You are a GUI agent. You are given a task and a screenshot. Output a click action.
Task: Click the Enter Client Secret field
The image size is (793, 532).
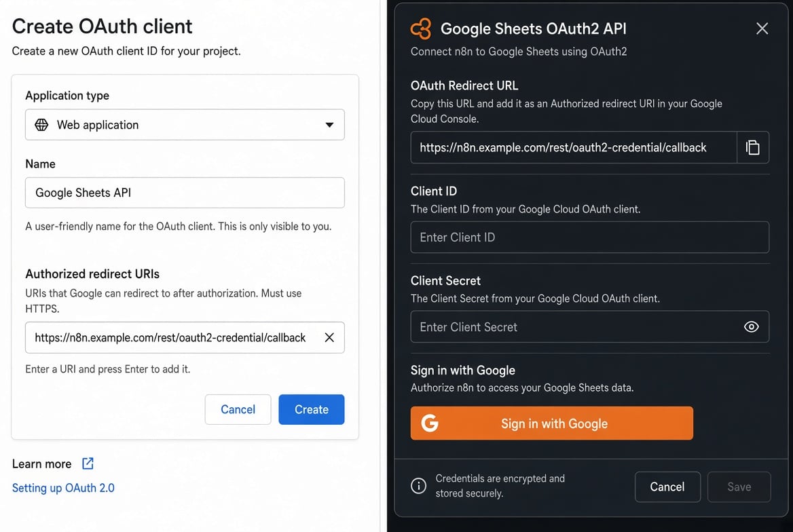click(590, 326)
